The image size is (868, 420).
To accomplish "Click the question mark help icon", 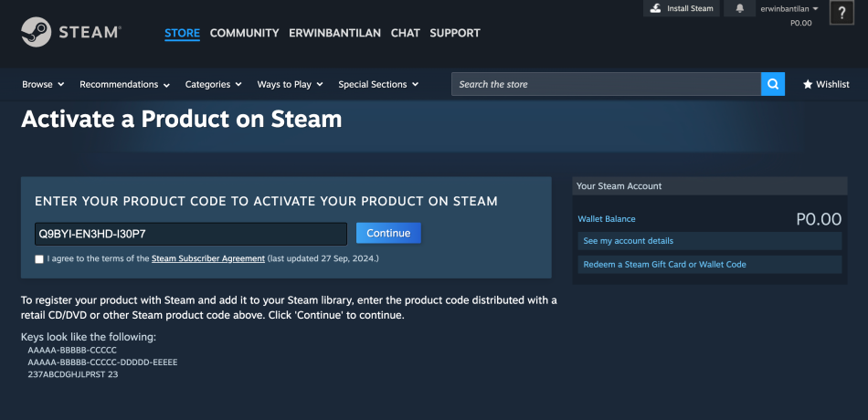I will pos(842,13).
